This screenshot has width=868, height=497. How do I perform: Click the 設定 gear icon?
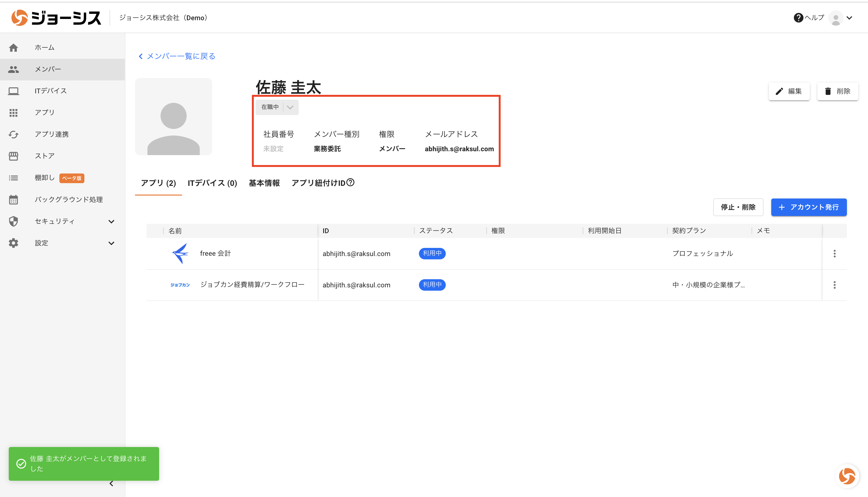(13, 243)
